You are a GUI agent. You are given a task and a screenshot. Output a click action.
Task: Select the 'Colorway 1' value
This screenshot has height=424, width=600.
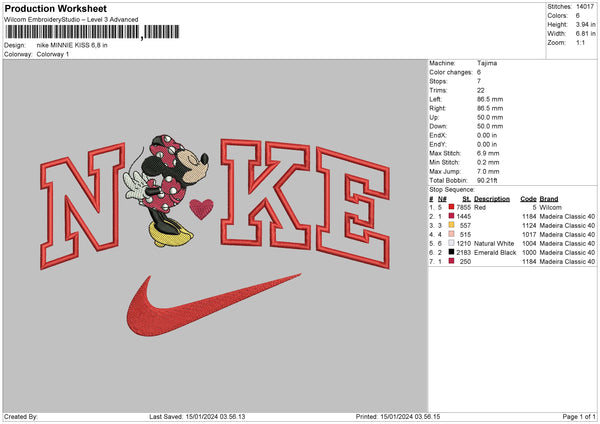point(53,54)
